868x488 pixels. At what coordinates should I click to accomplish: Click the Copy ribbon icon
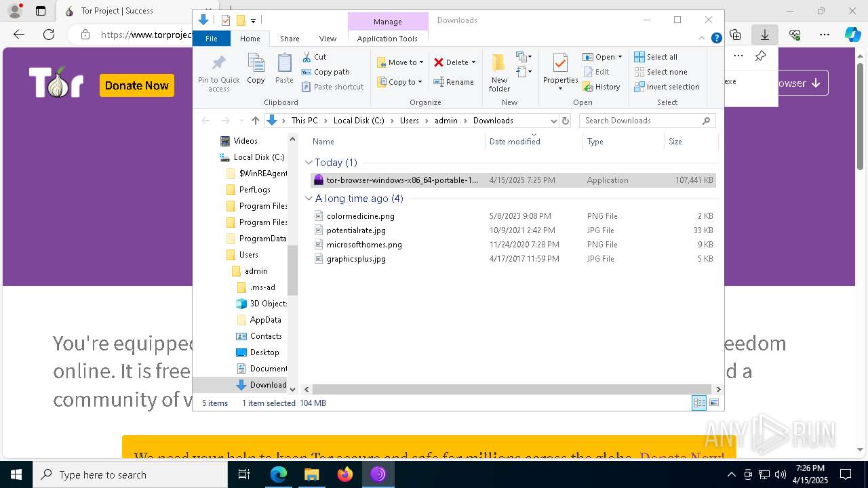[x=256, y=68]
